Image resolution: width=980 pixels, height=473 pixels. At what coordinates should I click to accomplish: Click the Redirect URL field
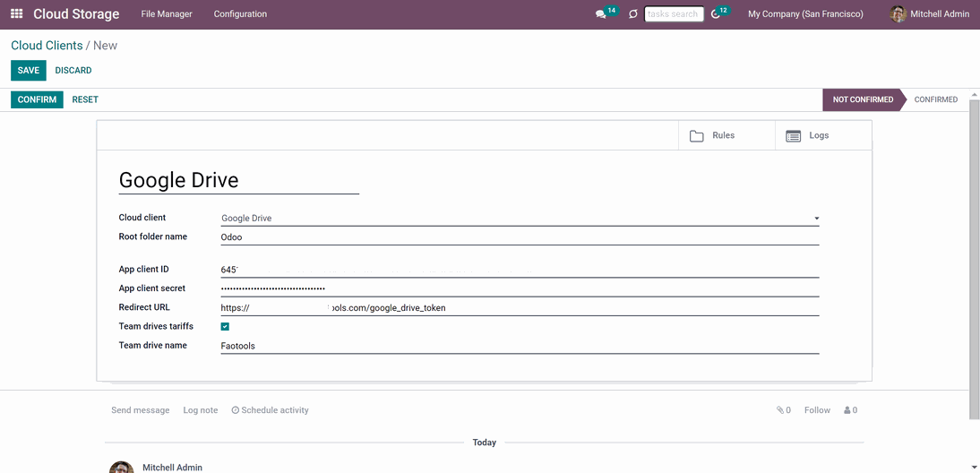(520, 308)
